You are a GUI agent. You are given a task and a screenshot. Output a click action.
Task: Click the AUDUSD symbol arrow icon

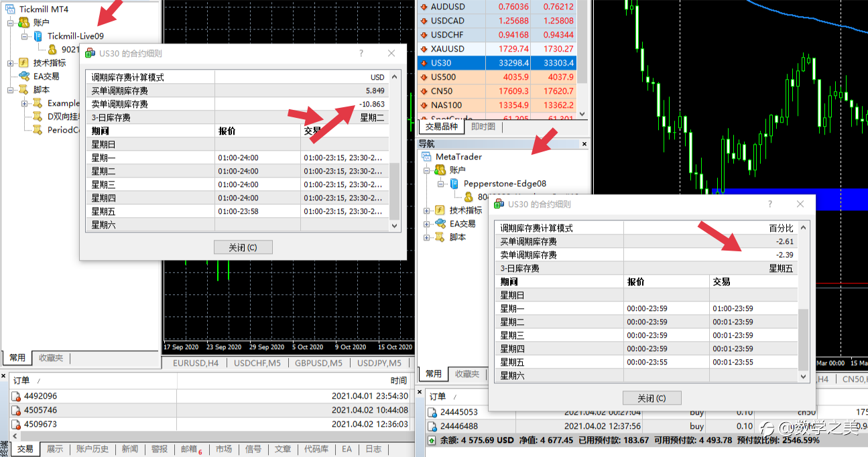tap(424, 7)
